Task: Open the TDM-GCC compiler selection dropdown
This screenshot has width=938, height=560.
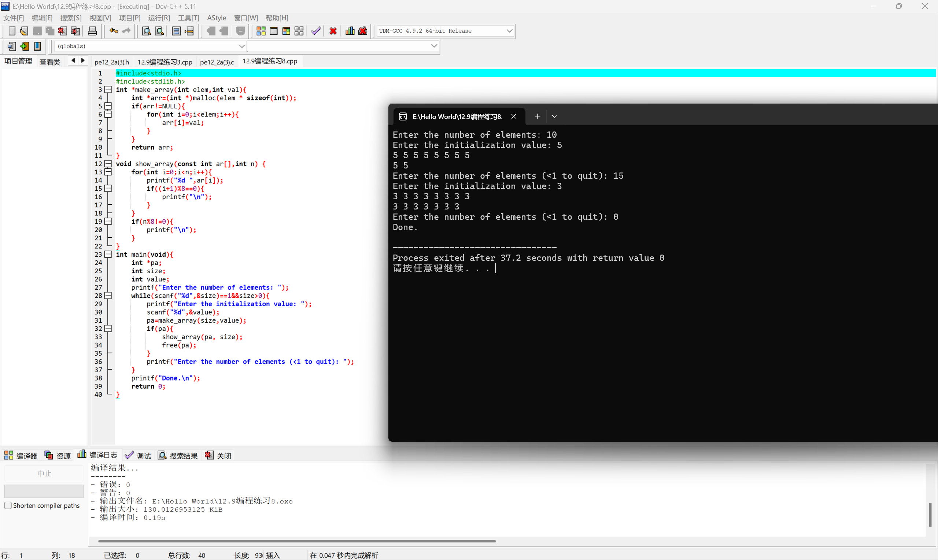Action: pyautogui.click(x=509, y=31)
